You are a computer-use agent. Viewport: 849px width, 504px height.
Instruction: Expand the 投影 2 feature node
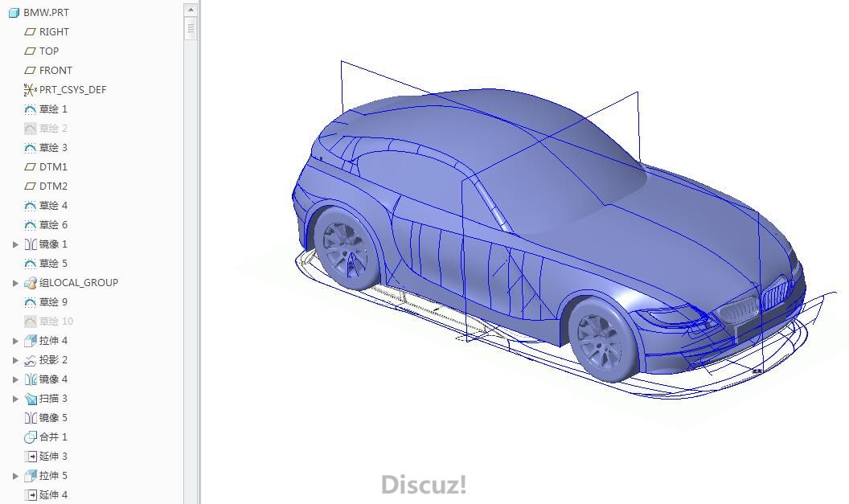[x=16, y=360]
